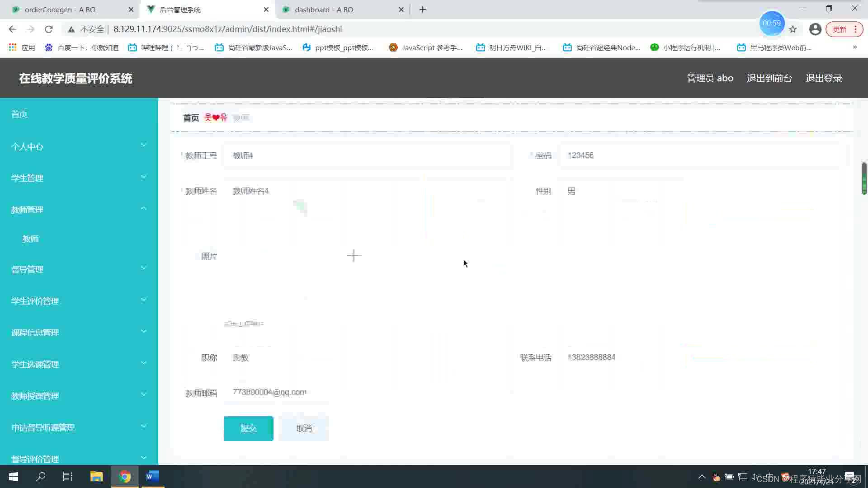Viewport: 868px width, 488px height.
Task: Select the 教师 submenu item
Action: [31, 239]
